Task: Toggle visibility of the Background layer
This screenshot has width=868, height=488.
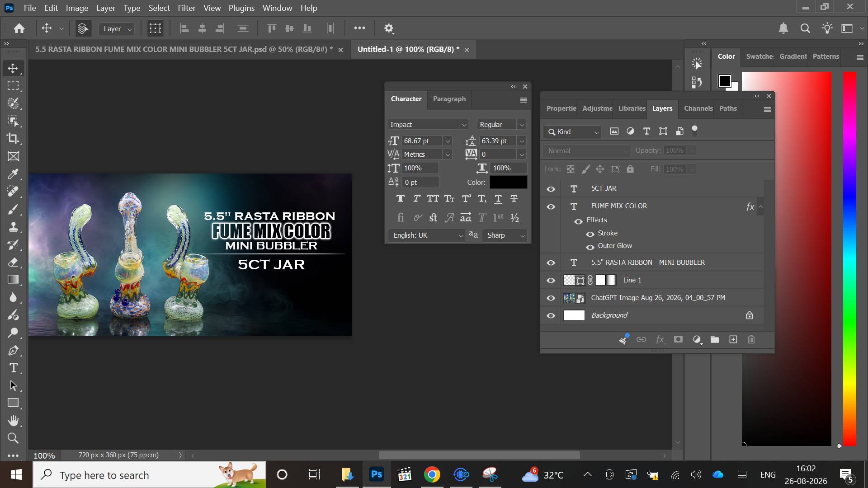Action: tap(551, 315)
